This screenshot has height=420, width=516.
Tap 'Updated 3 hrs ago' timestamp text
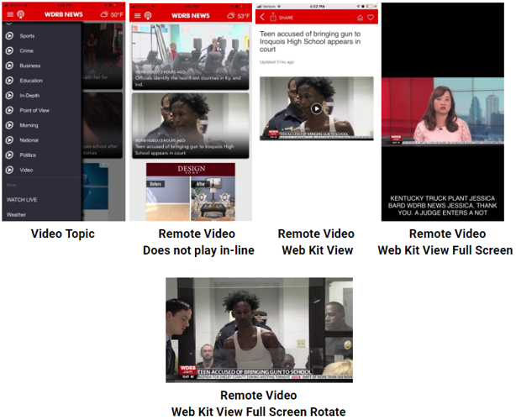tap(276, 62)
